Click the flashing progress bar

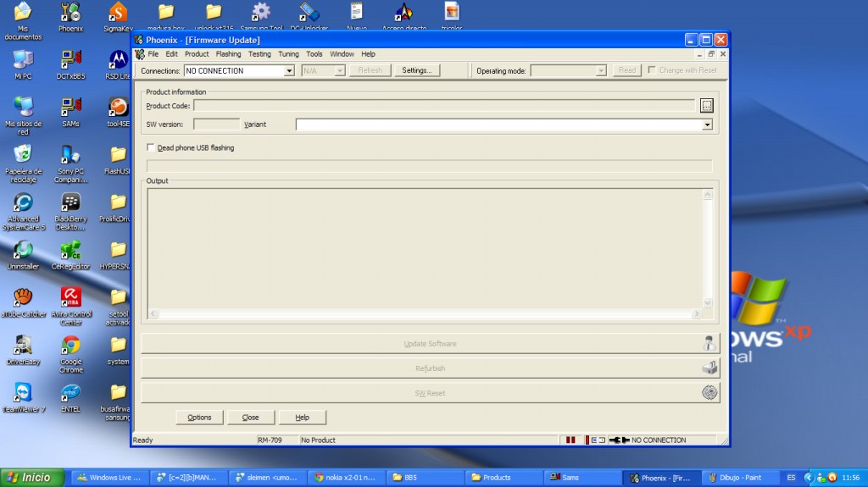pyautogui.click(x=429, y=165)
